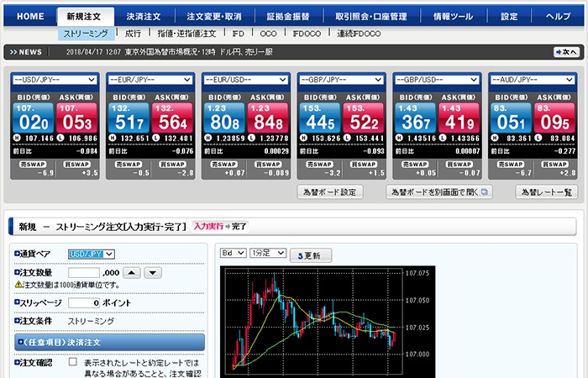
Task: Select the 連続IFDOCO order type
Action: click(x=359, y=34)
